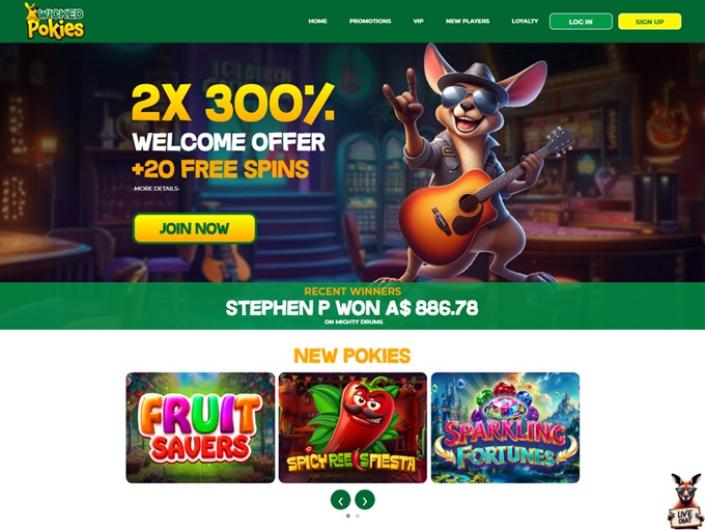Open the Loyalty page
Image resolution: width=705 pixels, height=530 pixels.
point(525,21)
